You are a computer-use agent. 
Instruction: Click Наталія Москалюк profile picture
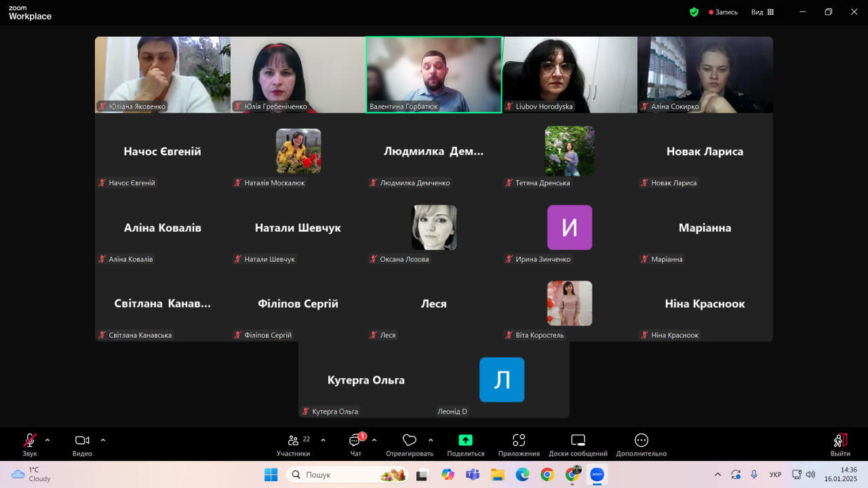click(298, 151)
